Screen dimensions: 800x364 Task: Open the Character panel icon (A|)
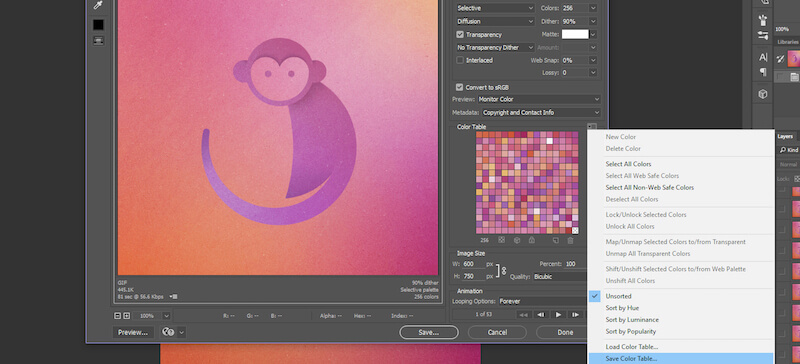(x=763, y=57)
